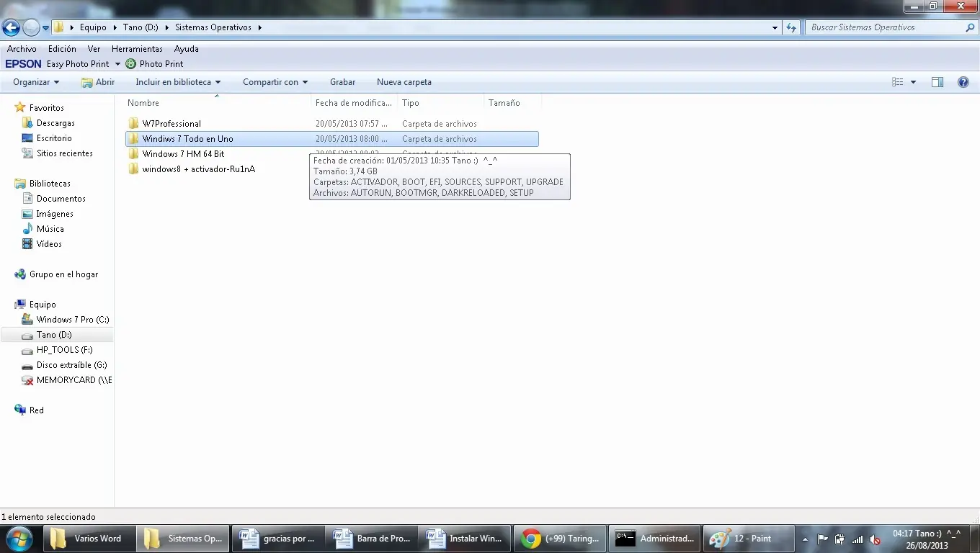The width and height of the screenshot is (980, 553).
Task: Open address bar history dropdown
Action: 775,27
